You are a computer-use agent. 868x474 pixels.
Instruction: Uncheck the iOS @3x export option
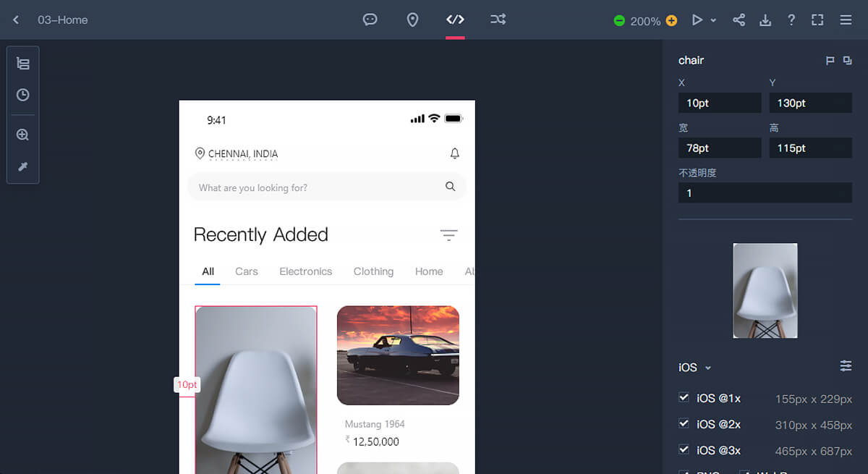[x=684, y=449]
